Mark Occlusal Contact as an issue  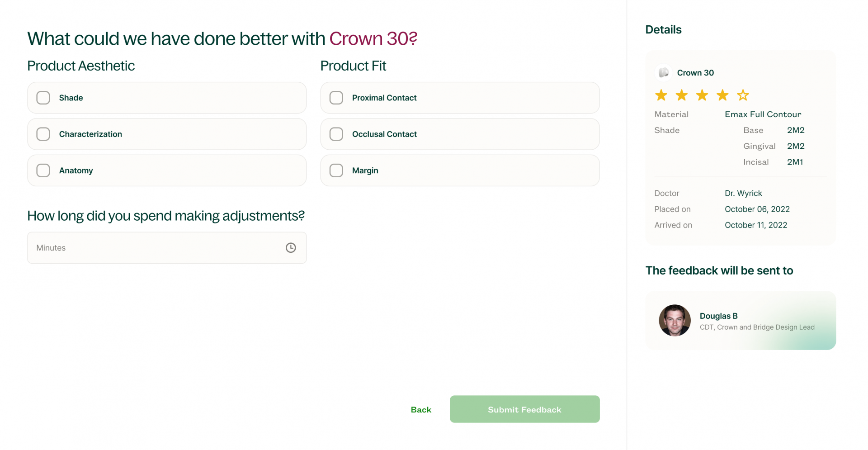[336, 134]
